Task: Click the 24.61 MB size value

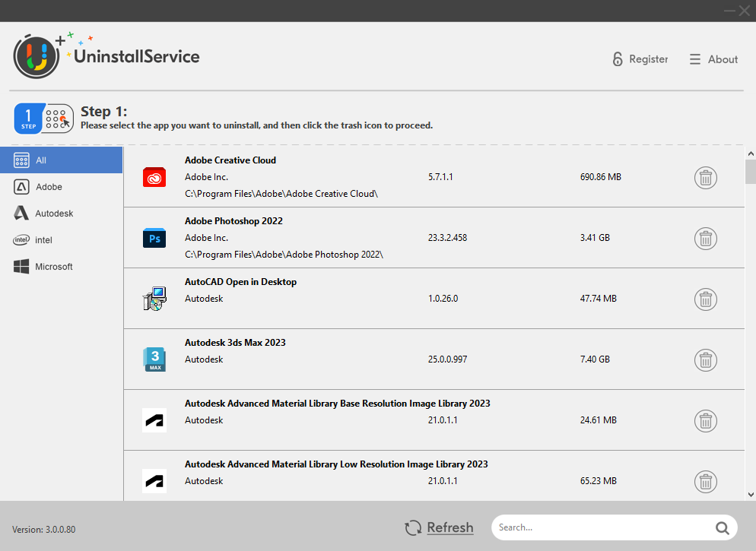Action: pyautogui.click(x=598, y=420)
